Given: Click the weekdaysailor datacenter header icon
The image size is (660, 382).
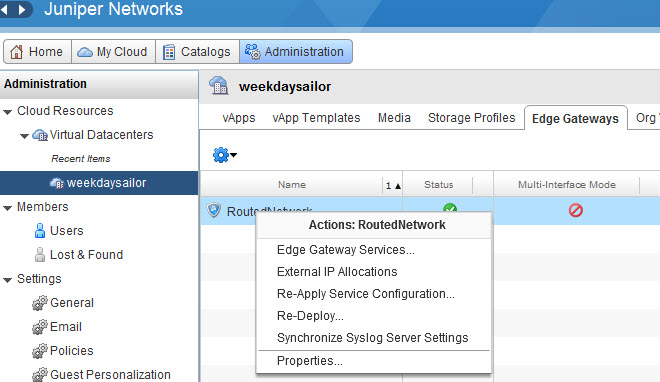Looking at the screenshot, I should pos(218,85).
